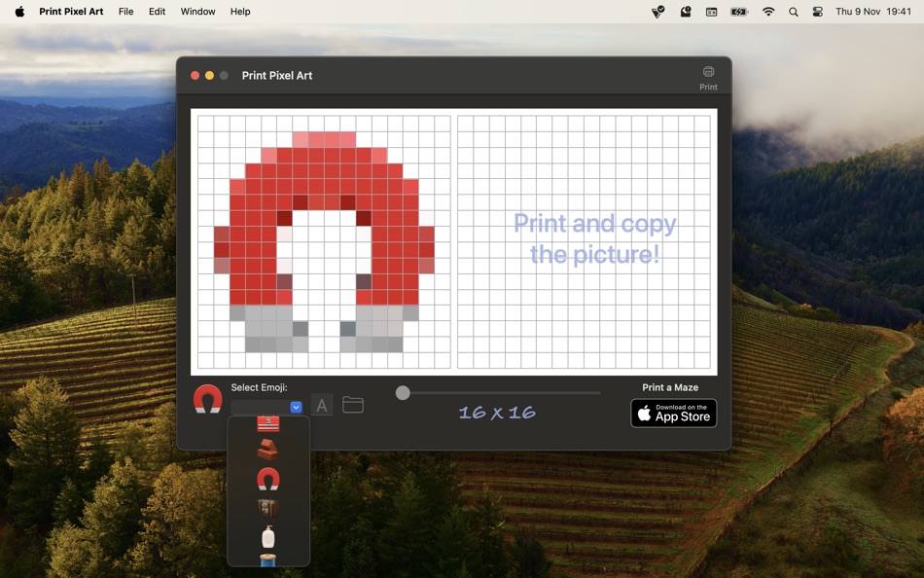Click the 'Print a Maze' label

click(670, 387)
